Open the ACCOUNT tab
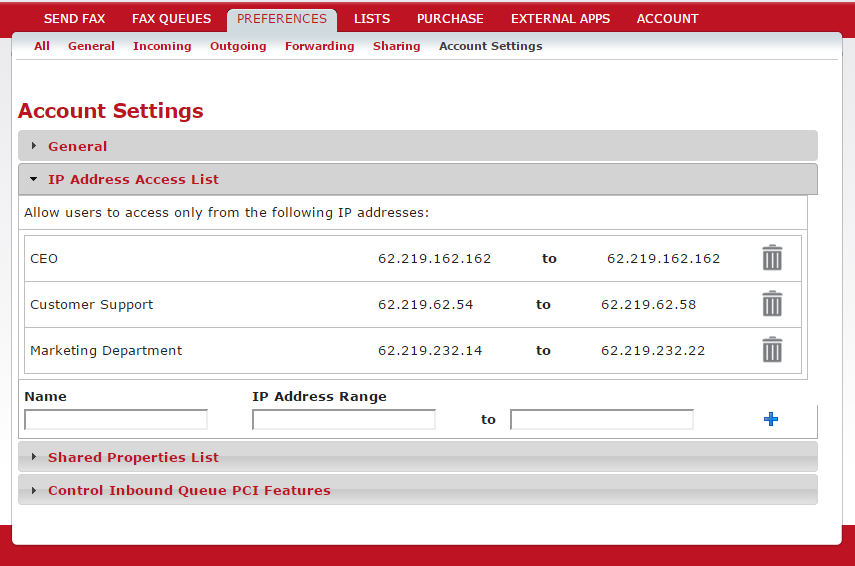The width and height of the screenshot is (855, 566). point(667,19)
